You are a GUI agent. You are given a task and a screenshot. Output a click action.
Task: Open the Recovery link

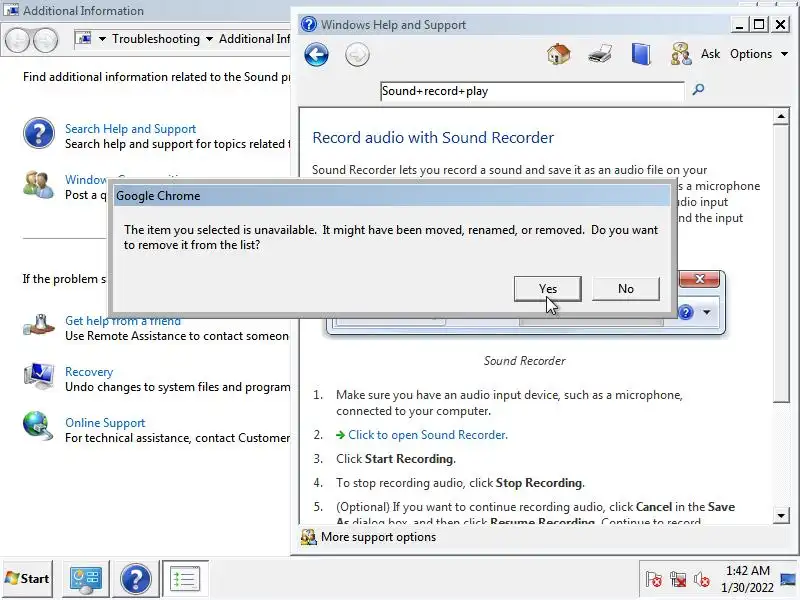coord(89,371)
